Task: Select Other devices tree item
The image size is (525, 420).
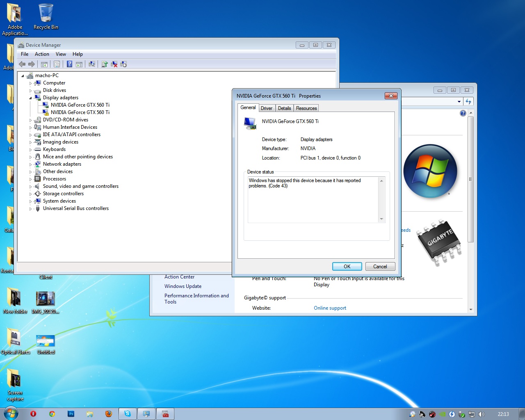Action: tap(58, 171)
